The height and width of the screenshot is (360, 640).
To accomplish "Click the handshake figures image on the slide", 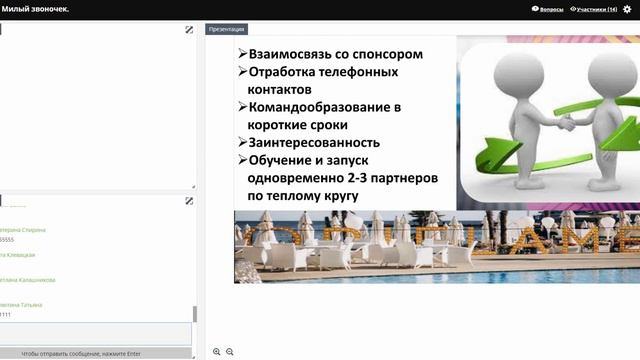I will pyautogui.click(x=550, y=122).
